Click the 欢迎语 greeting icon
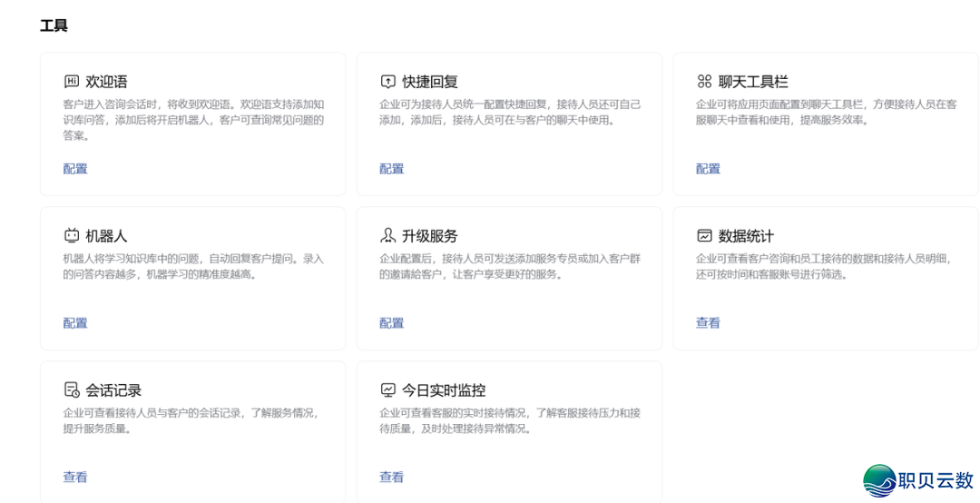 (72, 82)
